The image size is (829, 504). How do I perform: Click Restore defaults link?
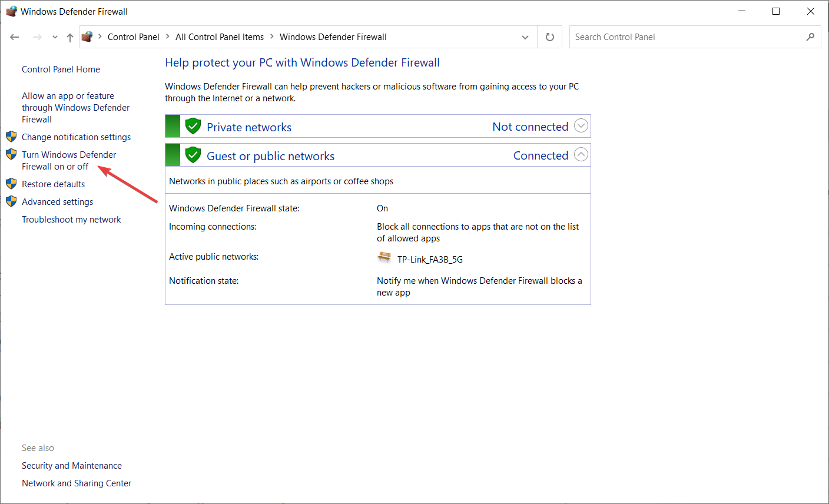coord(53,184)
